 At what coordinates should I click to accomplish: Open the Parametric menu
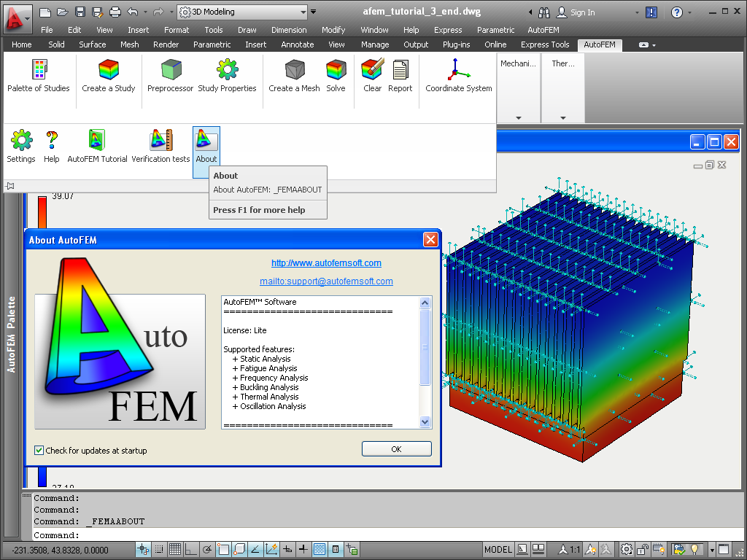495,29
